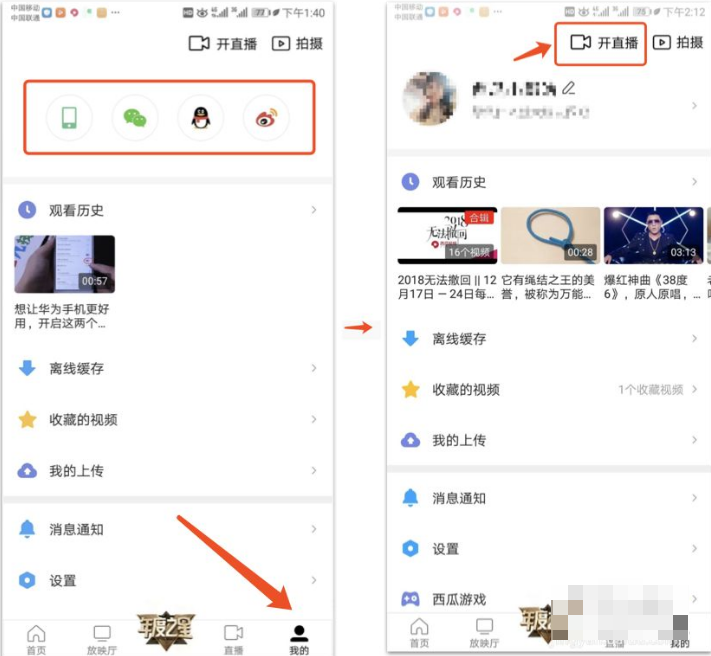
Task: Tap 拍摄 on the logged-in right screen
Action: click(x=678, y=43)
